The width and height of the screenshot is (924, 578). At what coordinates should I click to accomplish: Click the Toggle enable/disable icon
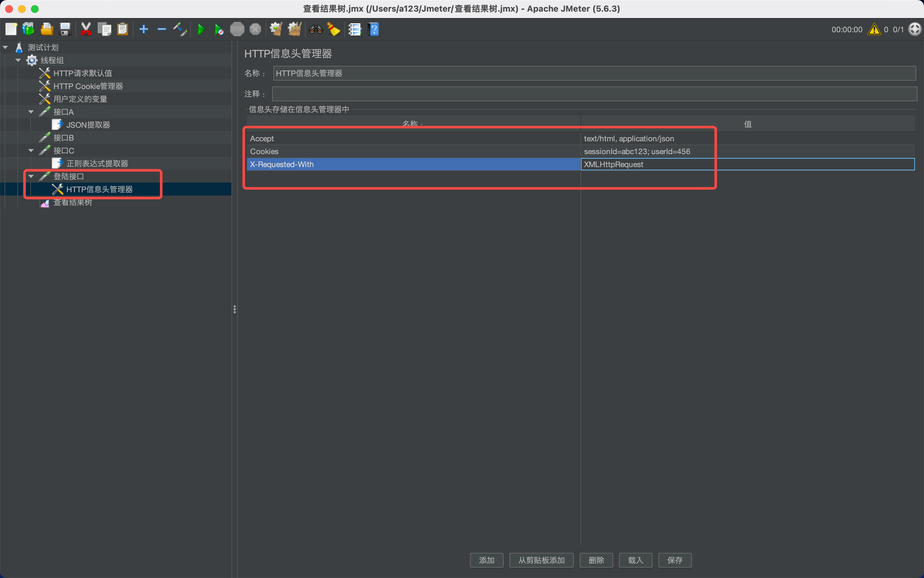coord(180,29)
